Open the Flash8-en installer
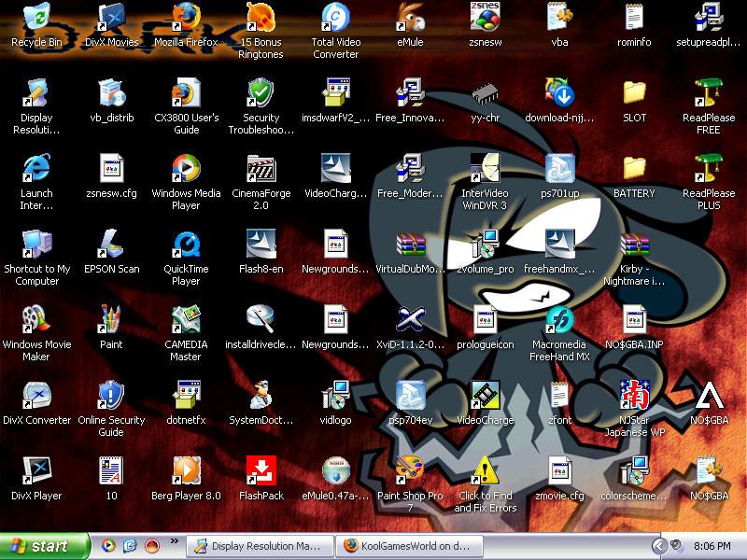Image resolution: width=747 pixels, height=560 pixels. tap(261, 244)
